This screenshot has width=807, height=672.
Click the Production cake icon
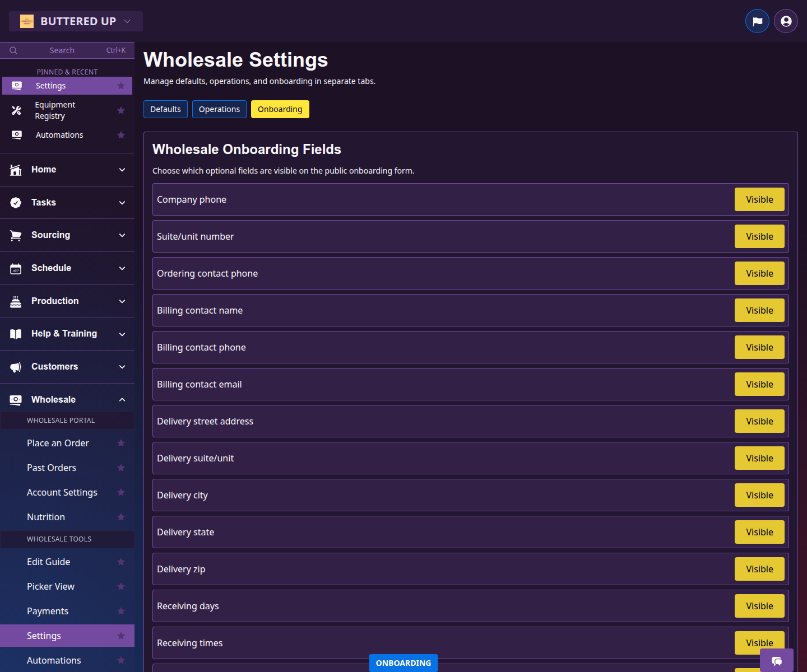click(16, 301)
